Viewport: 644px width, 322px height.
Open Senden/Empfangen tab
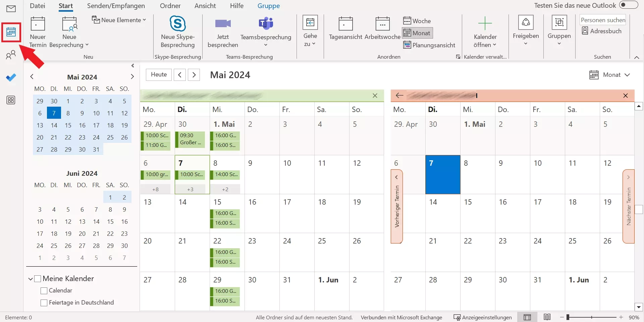tap(116, 6)
